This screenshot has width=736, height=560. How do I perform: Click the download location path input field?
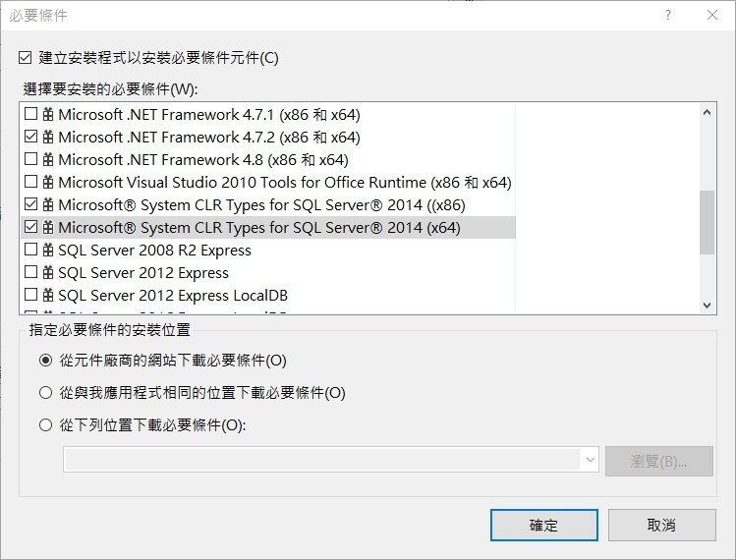pyautogui.click(x=322, y=460)
